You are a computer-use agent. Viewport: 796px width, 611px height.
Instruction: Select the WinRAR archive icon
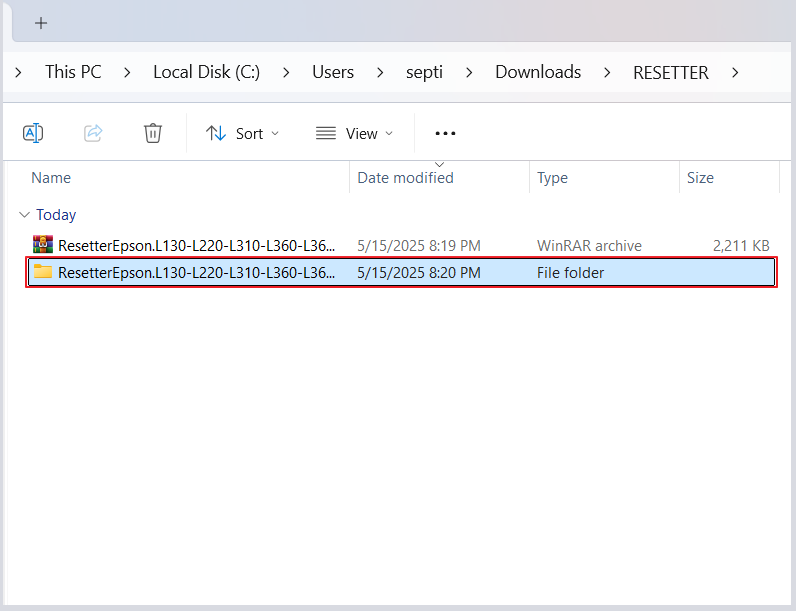tap(43, 245)
